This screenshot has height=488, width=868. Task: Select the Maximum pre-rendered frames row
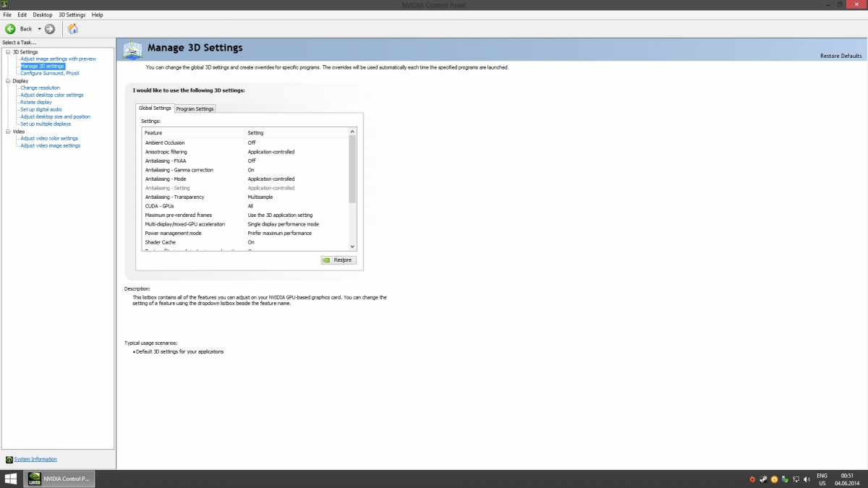[x=246, y=215]
